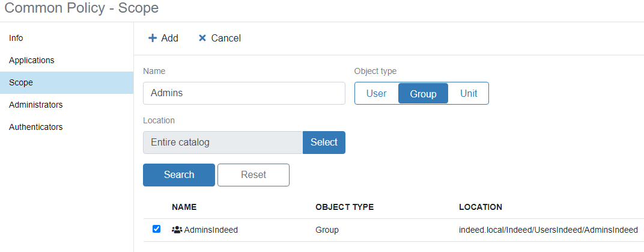Click the X icon for Cancel

(202, 38)
